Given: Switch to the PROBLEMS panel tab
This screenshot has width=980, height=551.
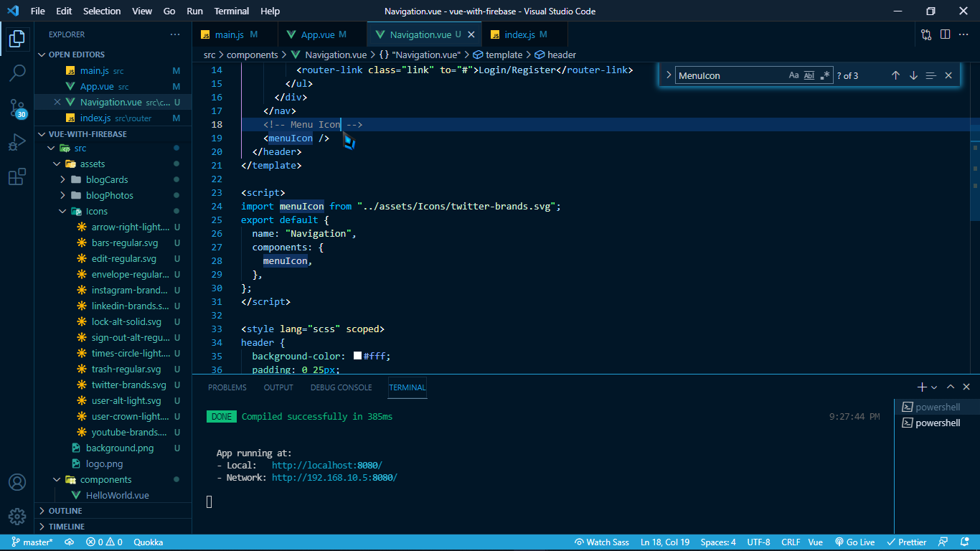Looking at the screenshot, I should 227,387.
